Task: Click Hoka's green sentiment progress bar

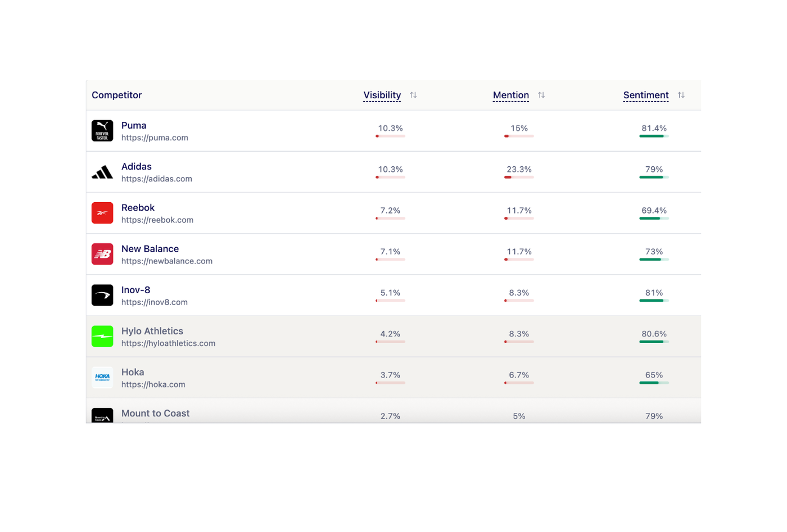Action: [x=654, y=383]
